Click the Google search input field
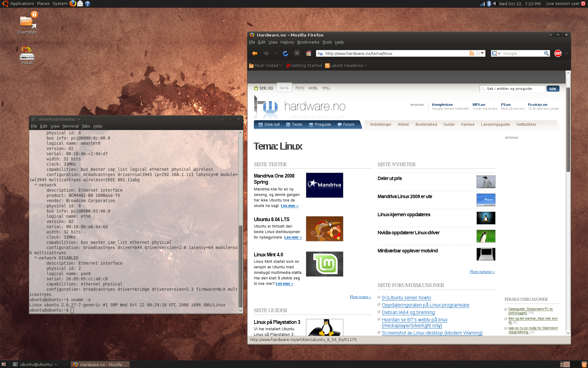 click(523, 53)
